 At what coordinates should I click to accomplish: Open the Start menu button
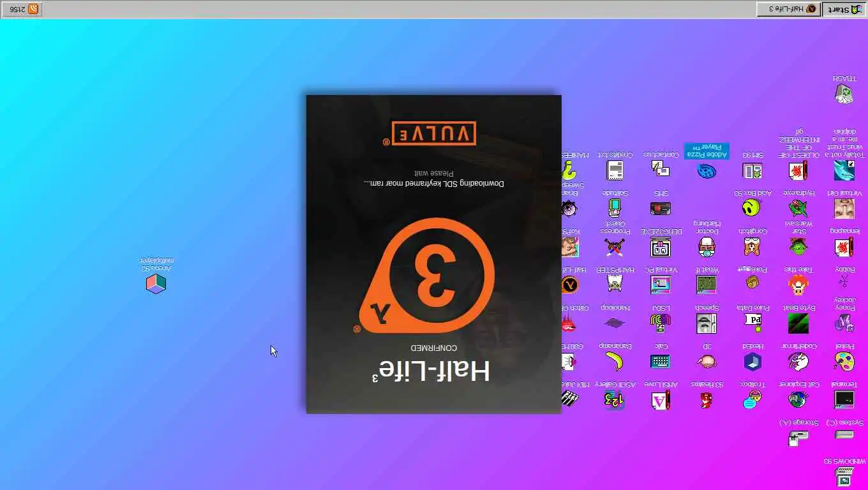tap(844, 9)
